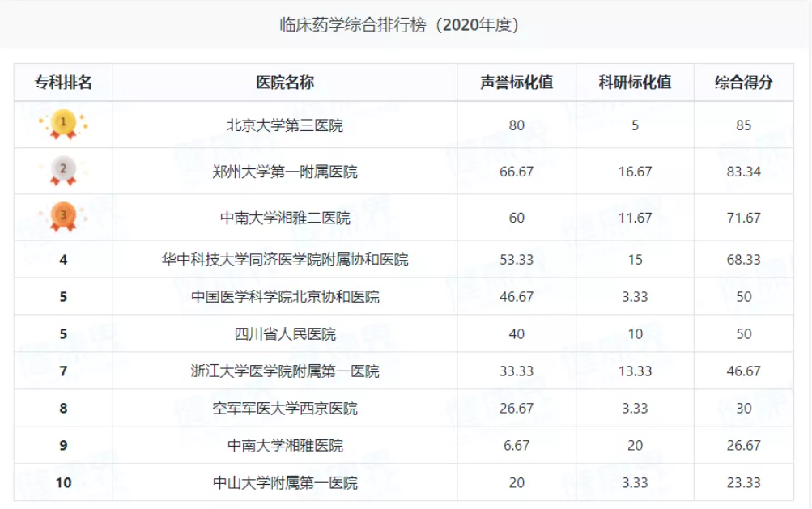Click research value 20 for 中南大学湘雅医院
This screenshot has height=509, width=812.
[635, 446]
